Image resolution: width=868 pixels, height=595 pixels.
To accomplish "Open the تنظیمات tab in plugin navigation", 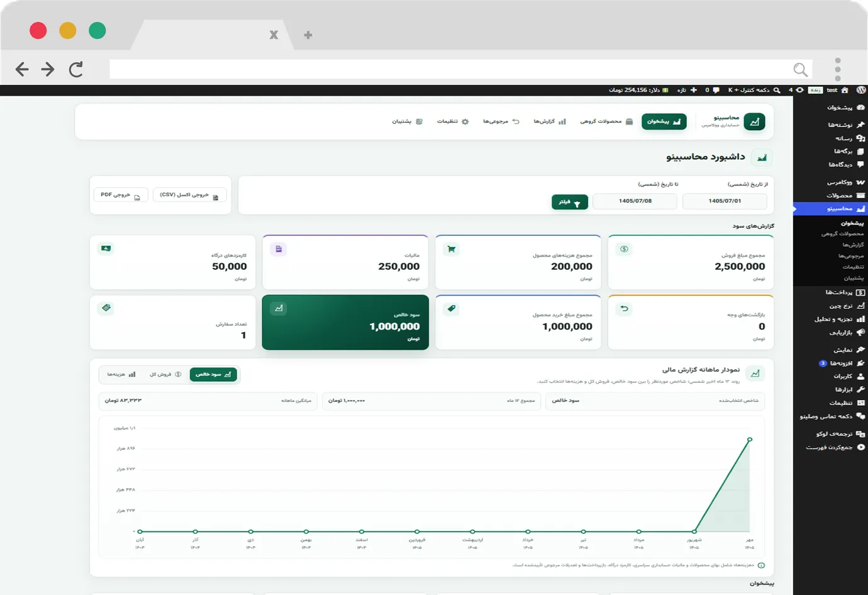I will pyautogui.click(x=453, y=121).
